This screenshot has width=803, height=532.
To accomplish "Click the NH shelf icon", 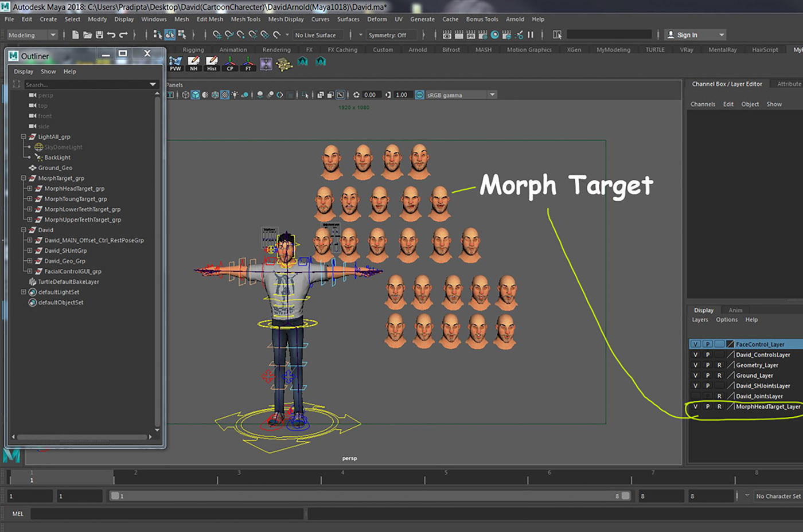I will [x=194, y=64].
